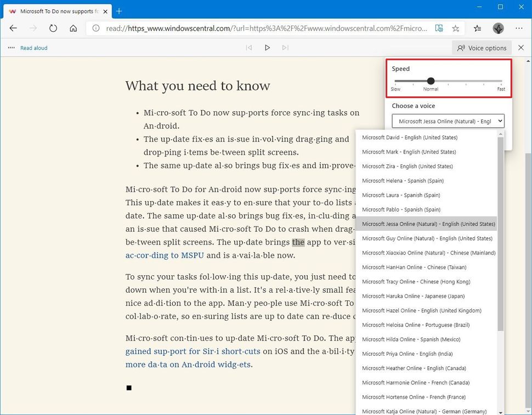
Task: Open the browser home page
Action: [73, 28]
